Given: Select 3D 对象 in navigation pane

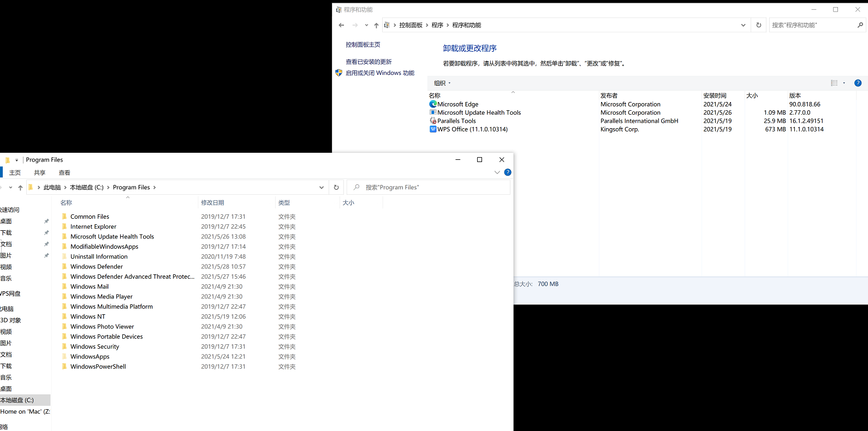Looking at the screenshot, I should click(x=11, y=320).
